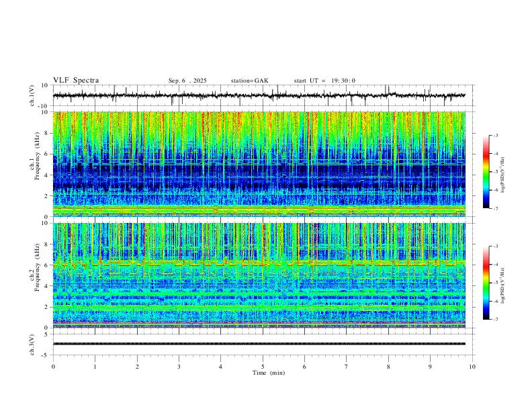Viewport: 532px width, 411px height.
Task: Click the ch.1 voltage waveform trace
Action: click(x=259, y=95)
